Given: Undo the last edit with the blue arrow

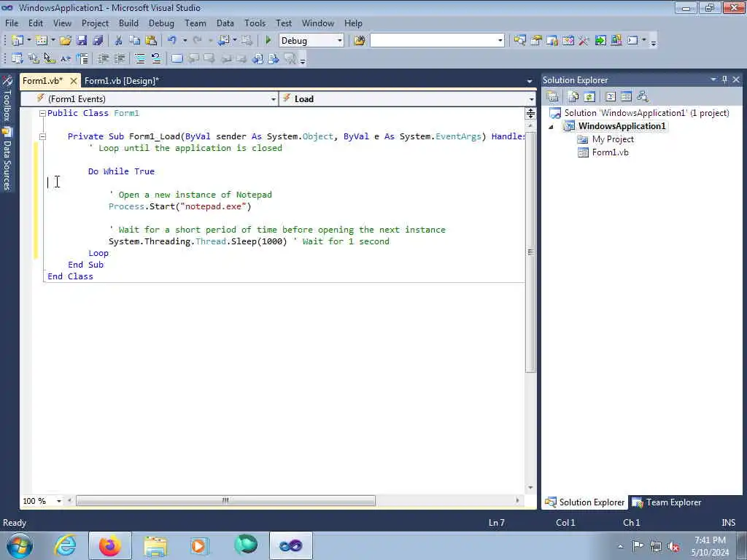Looking at the screenshot, I should click(172, 41).
